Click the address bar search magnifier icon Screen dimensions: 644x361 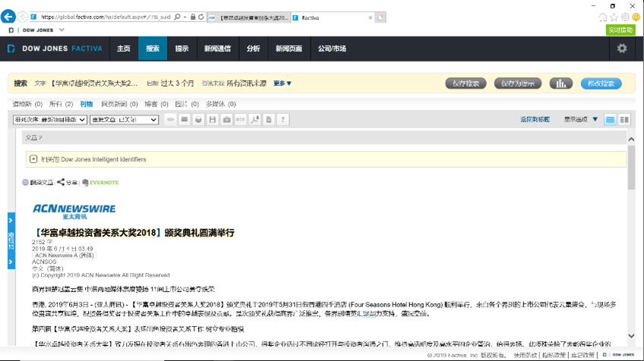click(x=177, y=17)
